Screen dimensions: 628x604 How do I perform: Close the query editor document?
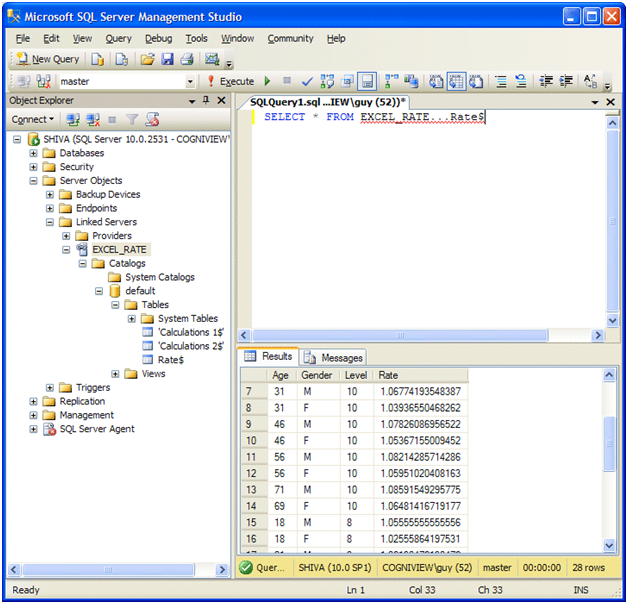pyautogui.click(x=610, y=102)
